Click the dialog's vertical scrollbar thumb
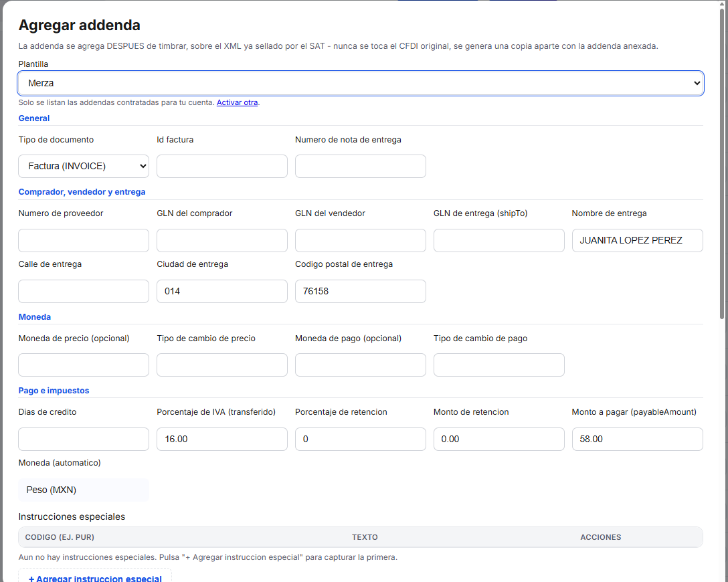 (722, 163)
